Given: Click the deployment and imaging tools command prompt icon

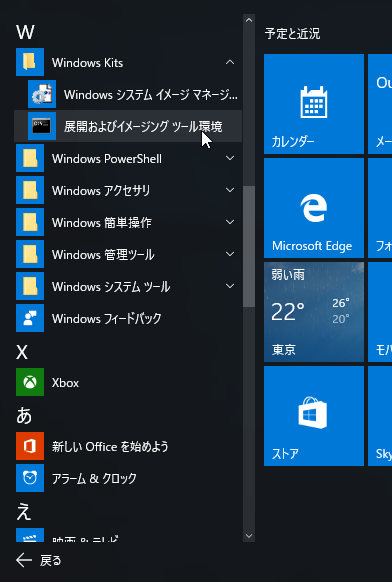Looking at the screenshot, I should 42,126.
